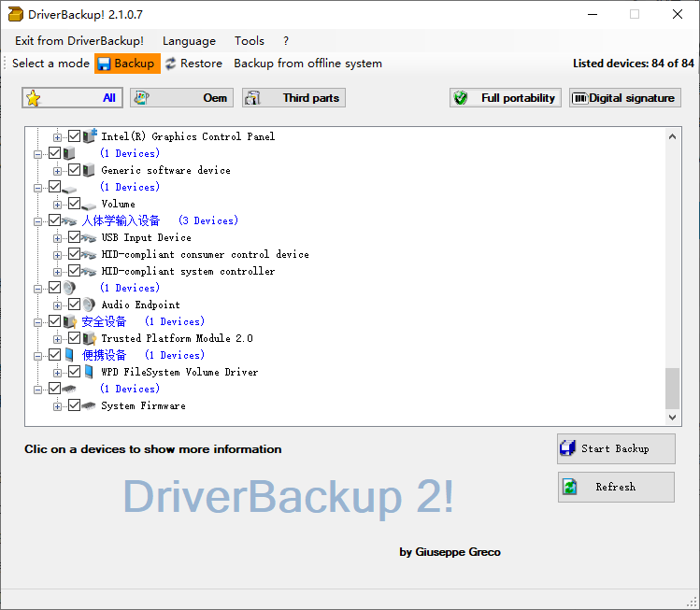This screenshot has width=700, height=610.
Task: Uncheck Intel(R) Graphics Control Panel checkbox
Action: pyautogui.click(x=74, y=135)
